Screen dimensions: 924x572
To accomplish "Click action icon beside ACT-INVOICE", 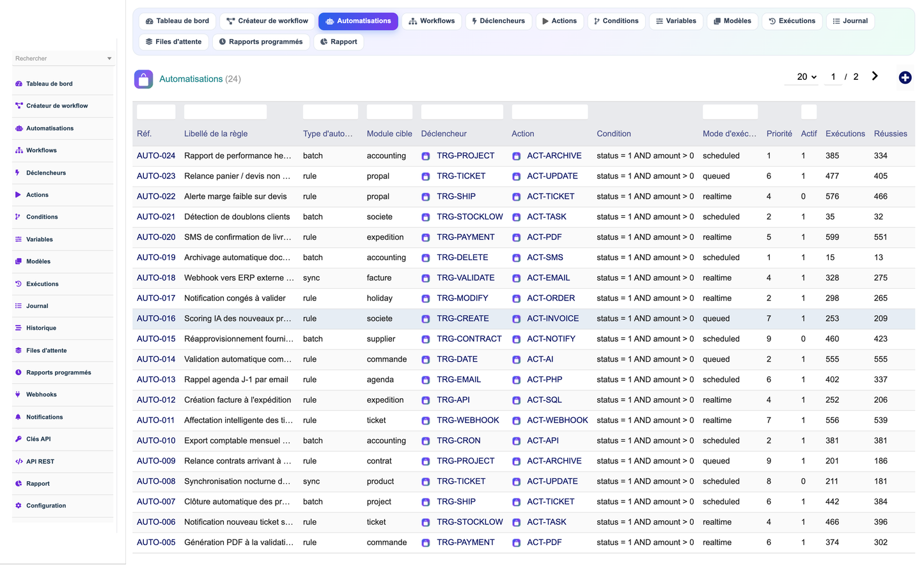I will [516, 319].
